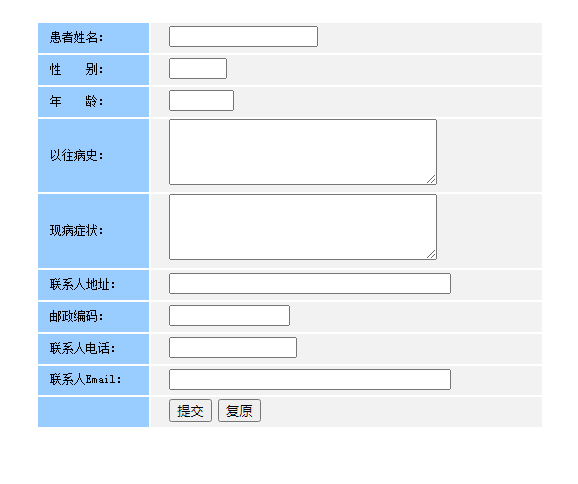Click the 邮政编码 input box
This screenshot has width=578, height=484.
pos(229,316)
